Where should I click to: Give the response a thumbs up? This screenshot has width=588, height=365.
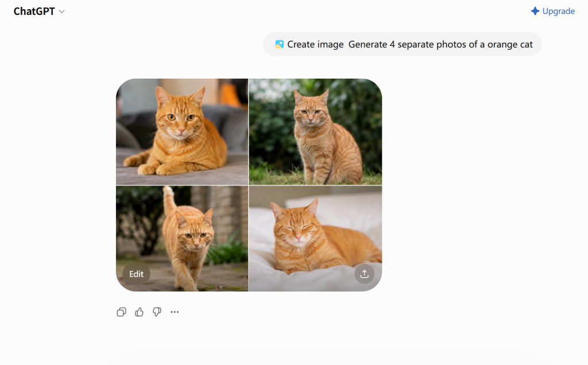coord(139,312)
